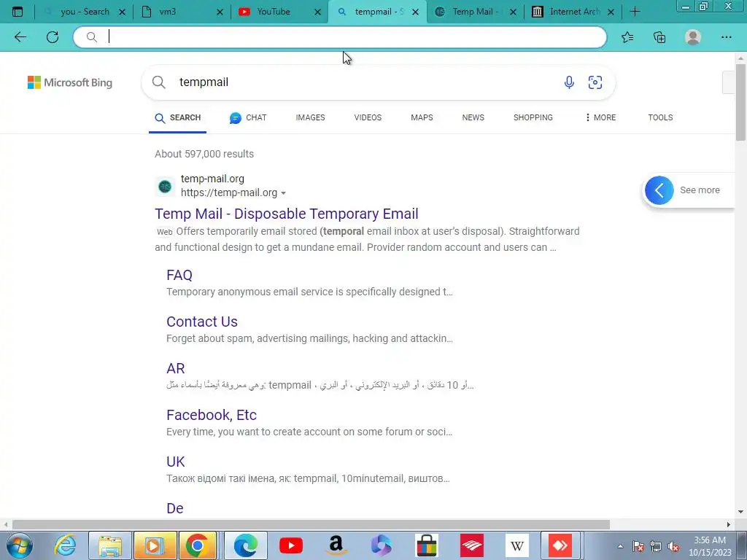
Task: Open the Favorites star icon
Action: pos(627,37)
